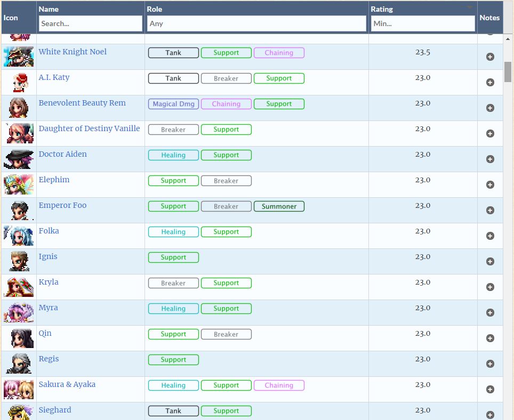The height and width of the screenshot is (420, 514).
Task: Sort by Name column header
Action: pos(49,9)
